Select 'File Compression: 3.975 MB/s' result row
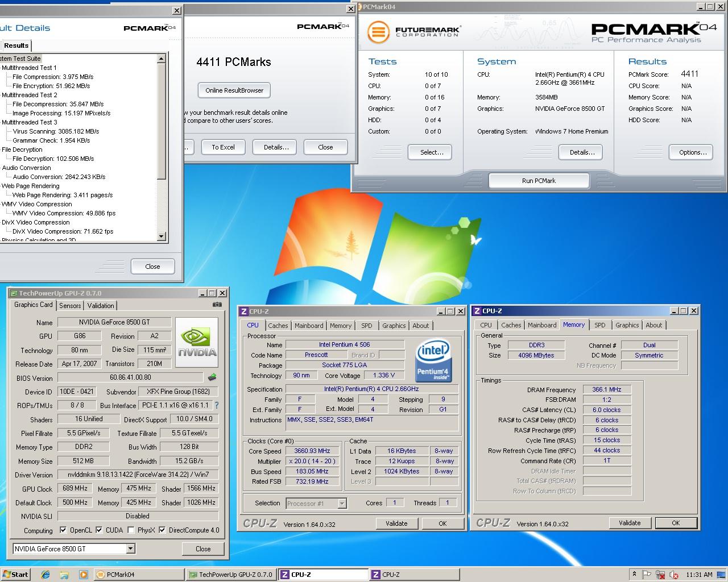This screenshot has width=728, height=582. click(x=53, y=77)
